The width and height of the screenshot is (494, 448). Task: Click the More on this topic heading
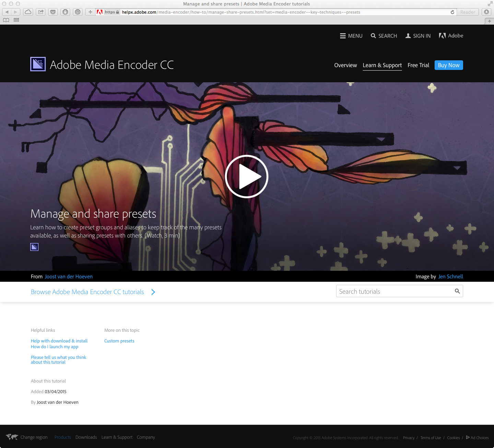[122, 330]
